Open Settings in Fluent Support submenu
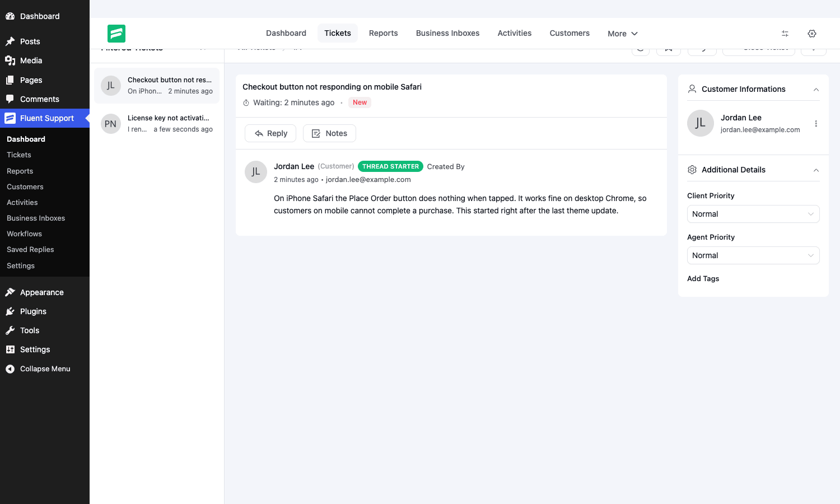840x504 pixels. 21,266
